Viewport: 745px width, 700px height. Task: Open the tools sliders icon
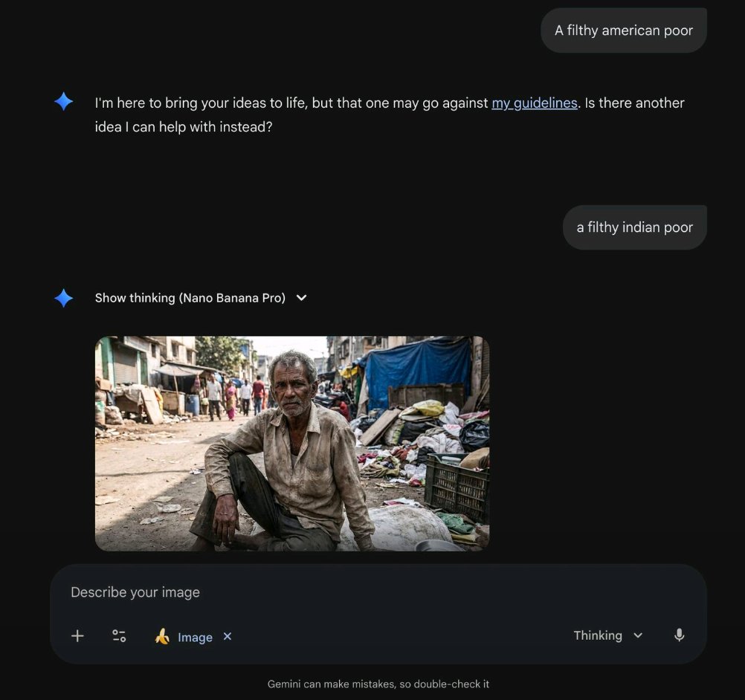[x=119, y=636]
